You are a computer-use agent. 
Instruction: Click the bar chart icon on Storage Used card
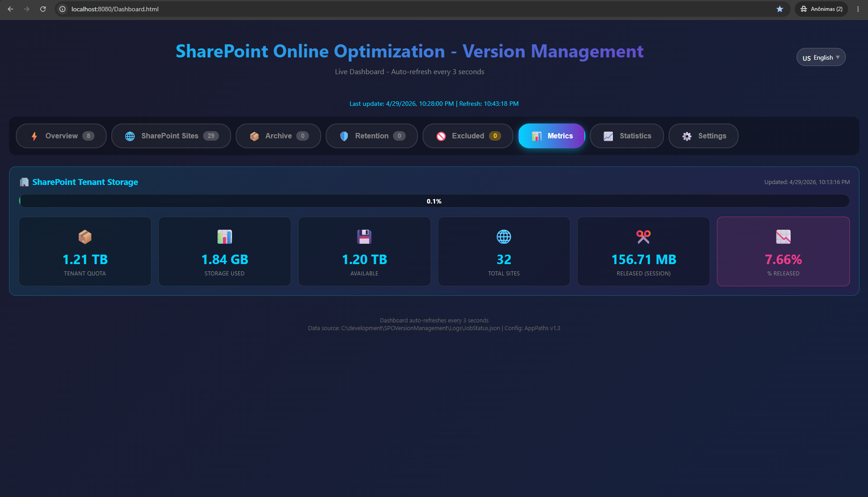click(225, 237)
